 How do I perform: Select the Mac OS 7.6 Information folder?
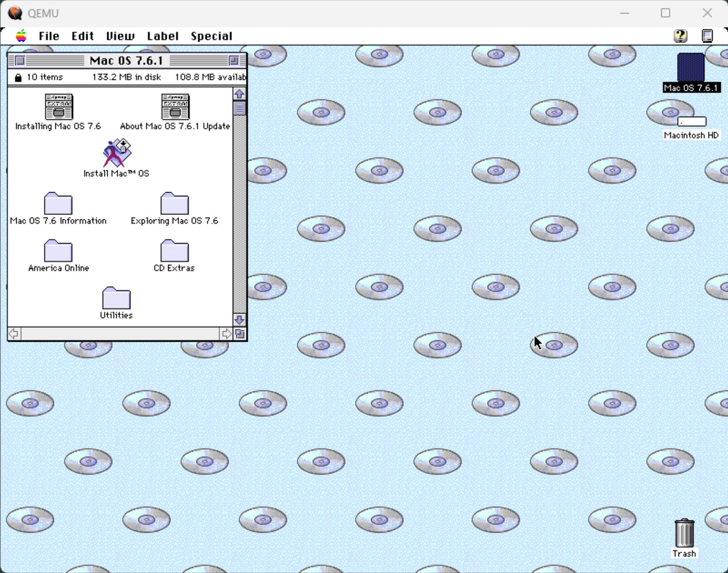(x=58, y=203)
